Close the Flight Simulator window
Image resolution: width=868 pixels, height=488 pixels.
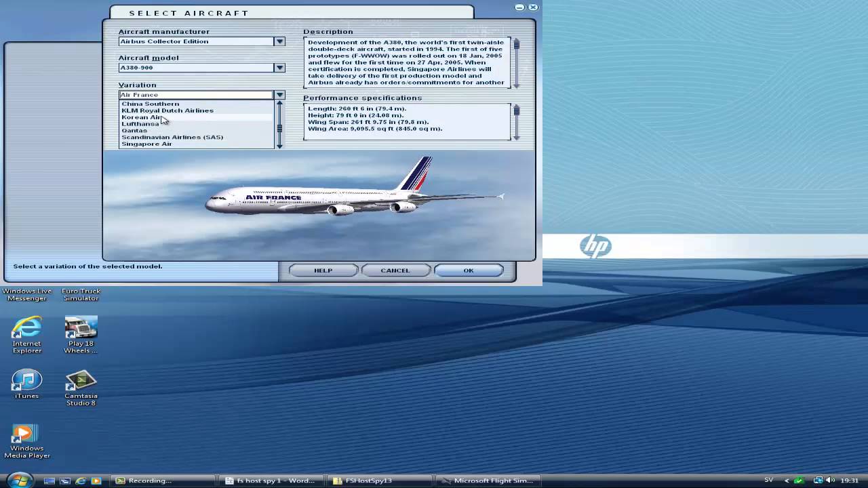pyautogui.click(x=533, y=7)
